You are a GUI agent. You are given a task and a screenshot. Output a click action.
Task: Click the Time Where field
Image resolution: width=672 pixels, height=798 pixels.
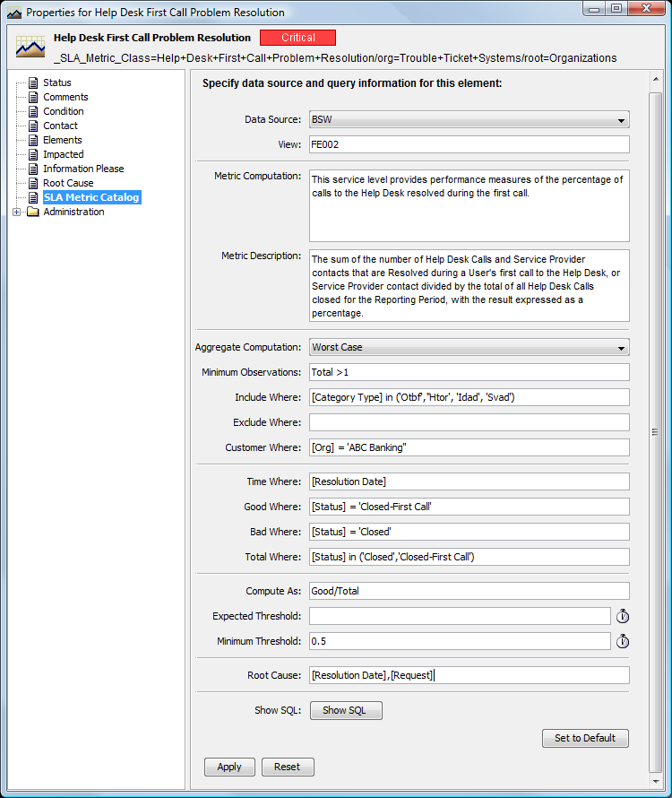[x=469, y=481]
